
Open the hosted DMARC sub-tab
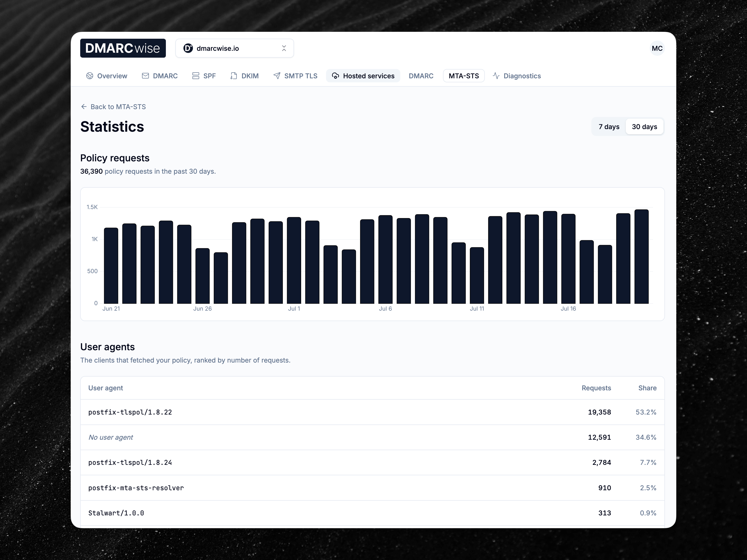coord(421,76)
